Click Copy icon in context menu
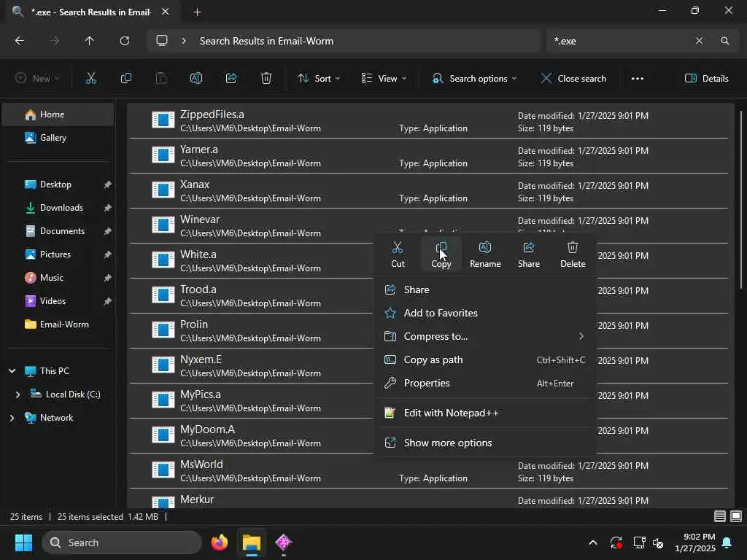The width and height of the screenshot is (747, 560). (x=441, y=254)
